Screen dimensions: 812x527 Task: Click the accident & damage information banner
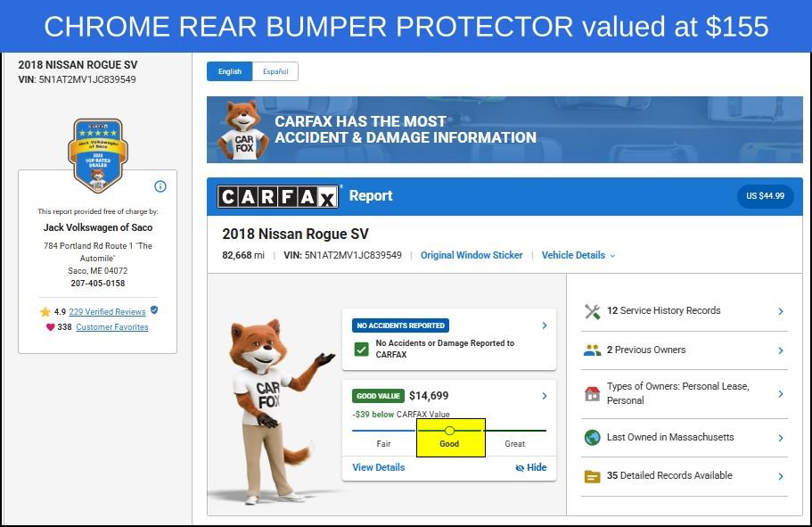coord(504,130)
